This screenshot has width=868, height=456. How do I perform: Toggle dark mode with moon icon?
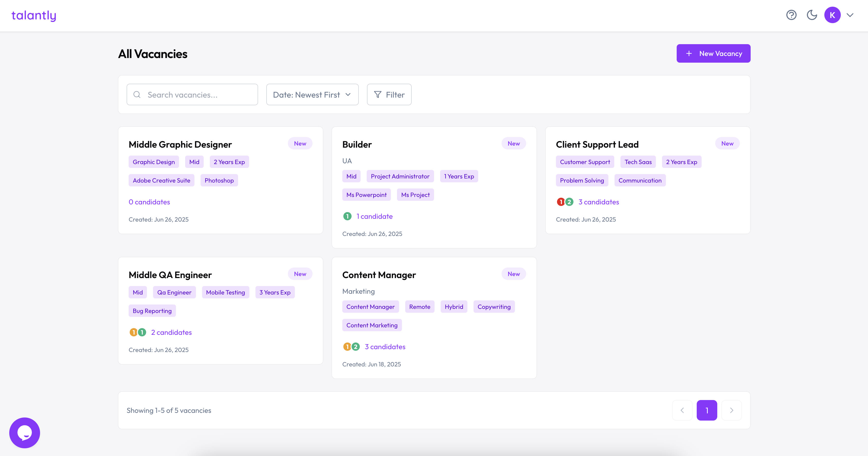(x=812, y=15)
